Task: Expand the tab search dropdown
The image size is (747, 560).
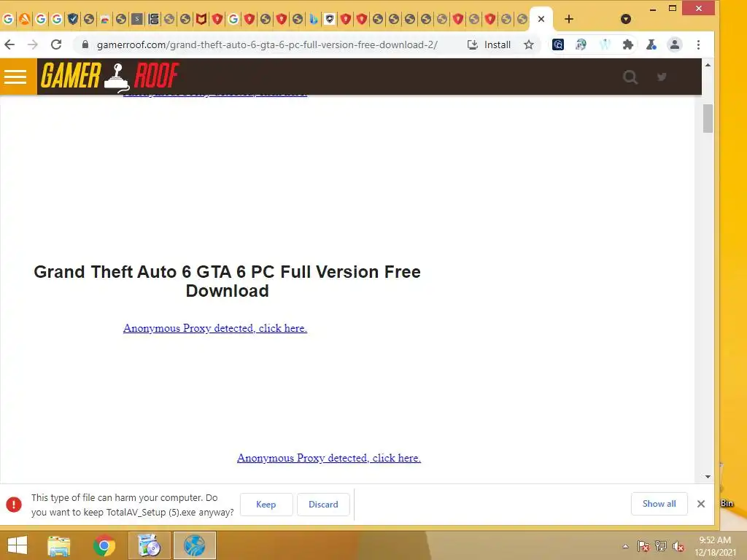Action: tap(626, 19)
